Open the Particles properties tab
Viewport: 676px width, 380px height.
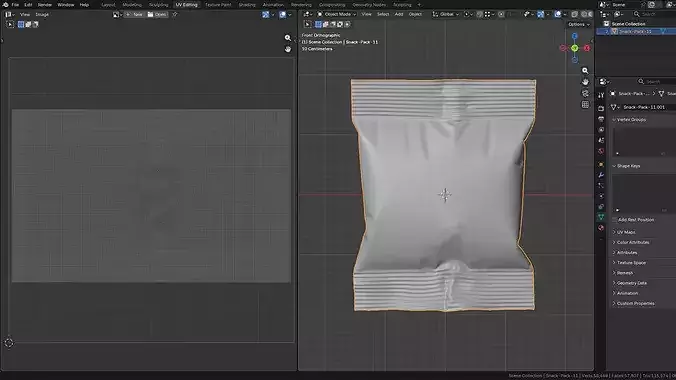601,185
